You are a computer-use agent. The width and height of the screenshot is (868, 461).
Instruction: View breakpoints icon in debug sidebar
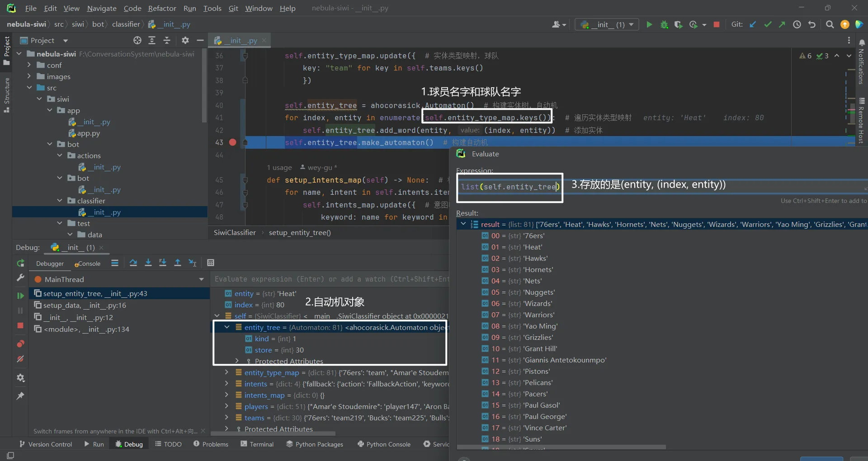pyautogui.click(x=20, y=344)
